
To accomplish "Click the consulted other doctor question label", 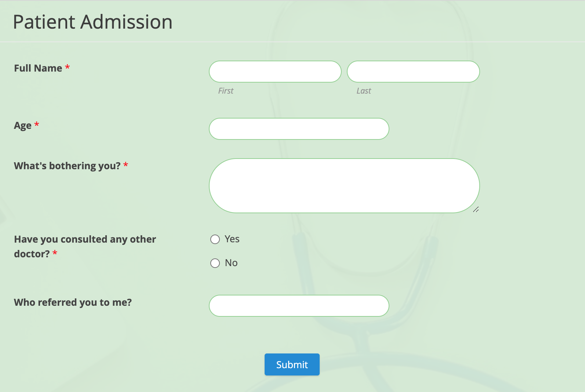I will pyautogui.click(x=85, y=246).
